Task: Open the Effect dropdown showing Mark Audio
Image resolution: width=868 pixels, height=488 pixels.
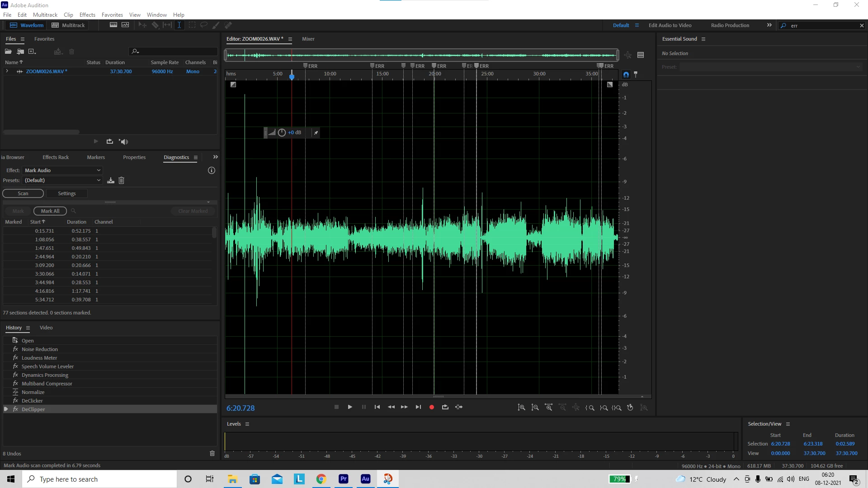Action: click(62, 170)
